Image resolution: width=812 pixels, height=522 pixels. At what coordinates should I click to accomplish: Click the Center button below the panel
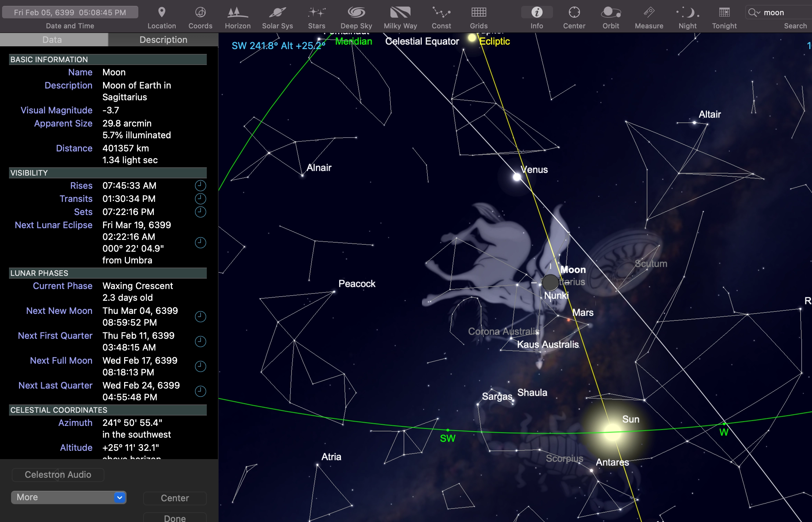point(175,498)
